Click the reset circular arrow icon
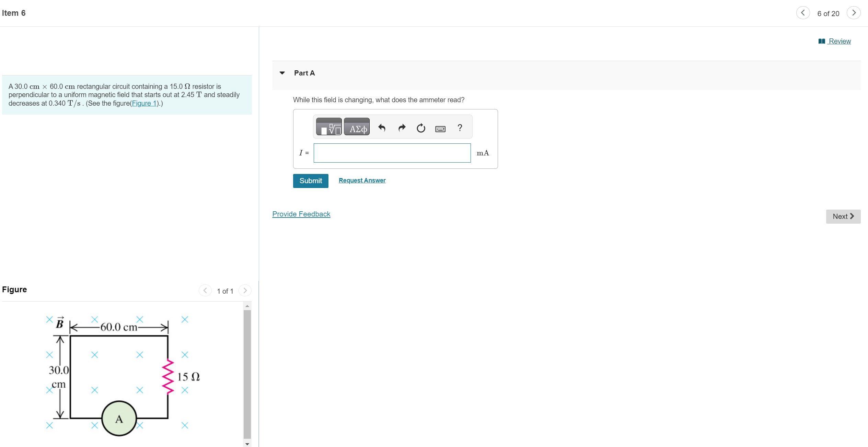Viewport: 868px width, 447px height. (421, 128)
